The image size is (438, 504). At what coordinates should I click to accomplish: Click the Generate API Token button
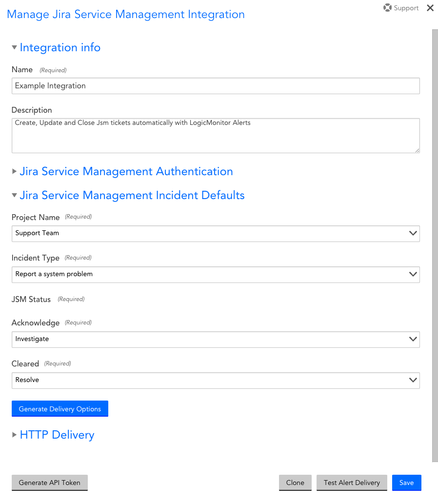49,483
